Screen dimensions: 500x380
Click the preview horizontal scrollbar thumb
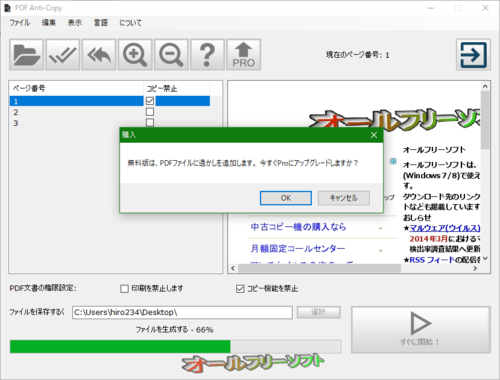pyautogui.click(x=319, y=268)
